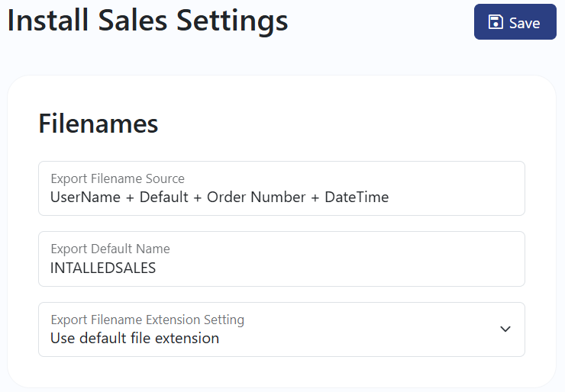Open Export Filename Extension Setting dropdown
The width and height of the screenshot is (565, 392).
click(x=282, y=329)
